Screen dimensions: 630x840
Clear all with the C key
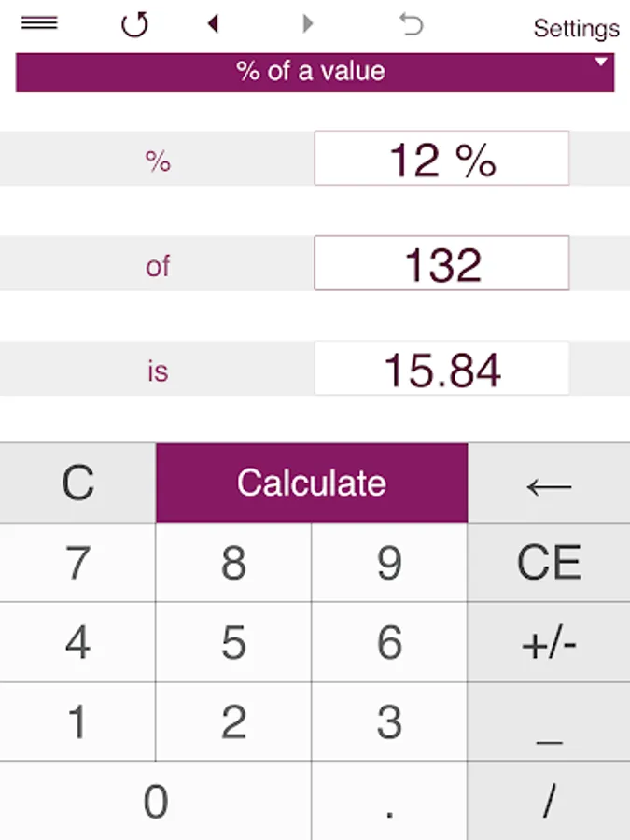77,483
